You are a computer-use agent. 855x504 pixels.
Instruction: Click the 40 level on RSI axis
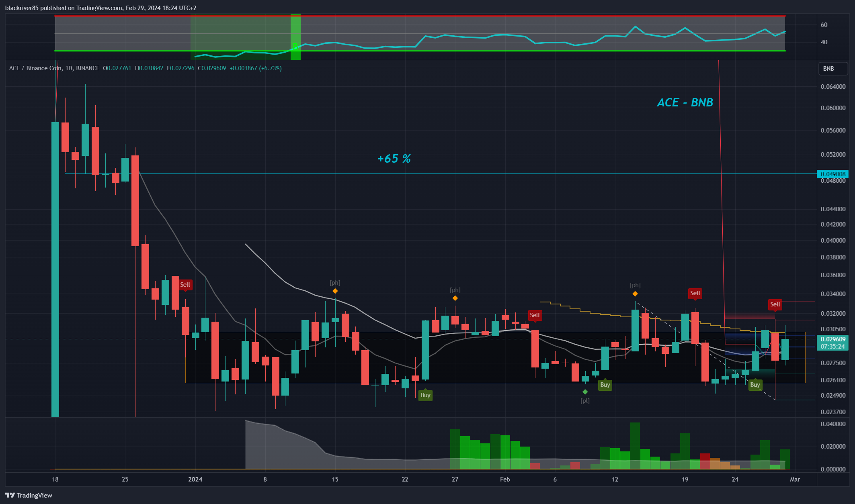tap(824, 42)
